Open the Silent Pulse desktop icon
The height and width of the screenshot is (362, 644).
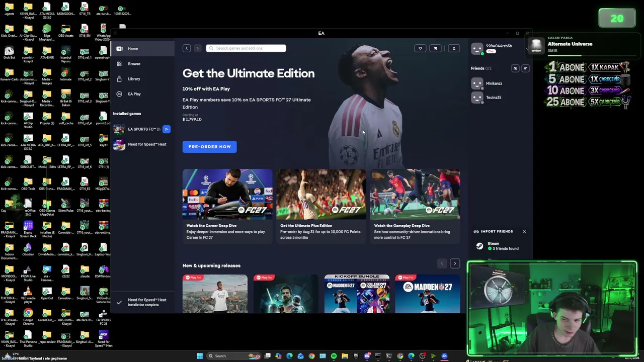pos(66,205)
